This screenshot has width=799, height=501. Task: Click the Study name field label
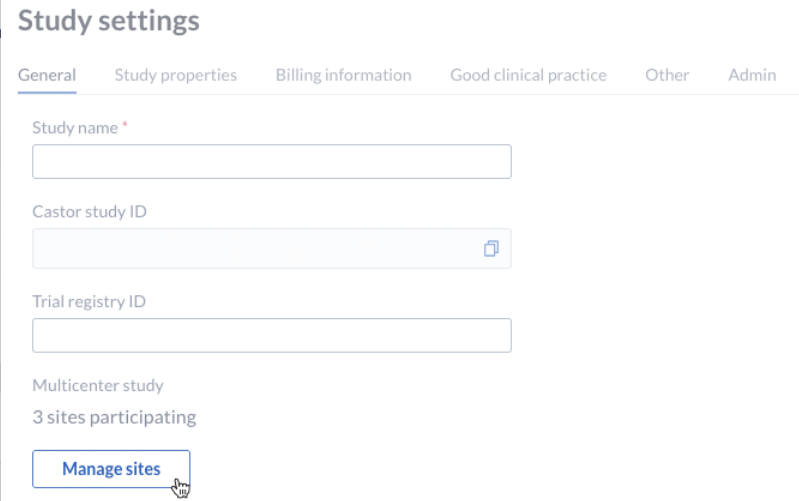pyautogui.click(x=75, y=127)
